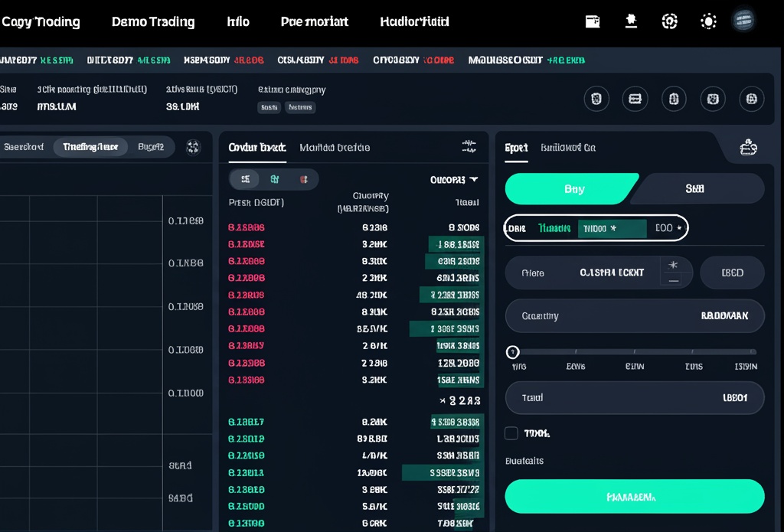This screenshot has height=532, width=784.
Task: Select the Depth chart segment
Action: pyautogui.click(x=151, y=147)
